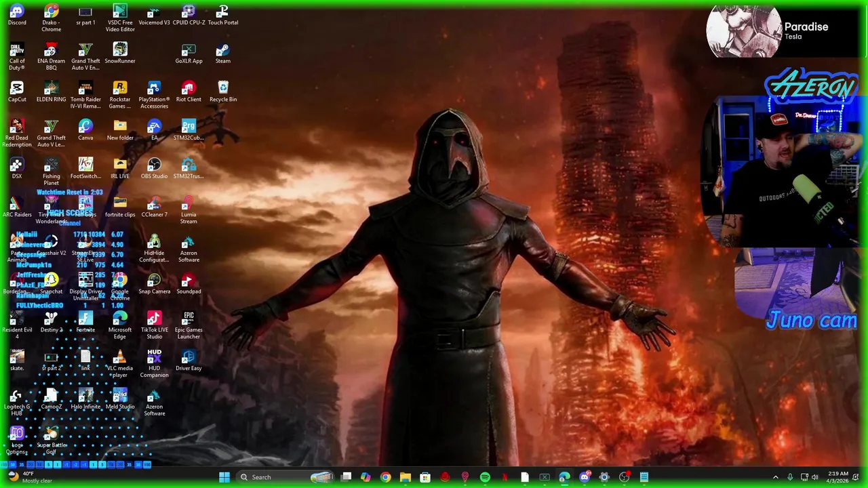Screen dimensions: 868x488
Task: Open Google Chrome from the taskbar
Action: tap(385, 477)
